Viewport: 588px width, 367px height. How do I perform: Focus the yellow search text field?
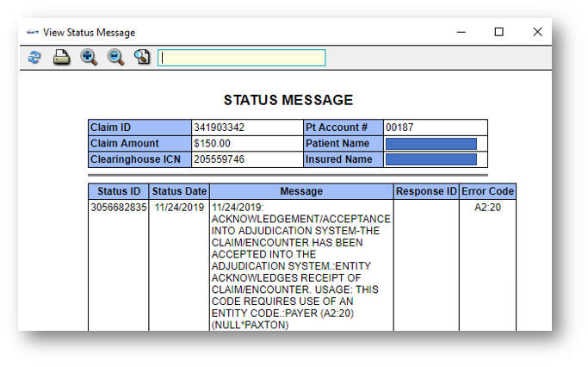242,58
